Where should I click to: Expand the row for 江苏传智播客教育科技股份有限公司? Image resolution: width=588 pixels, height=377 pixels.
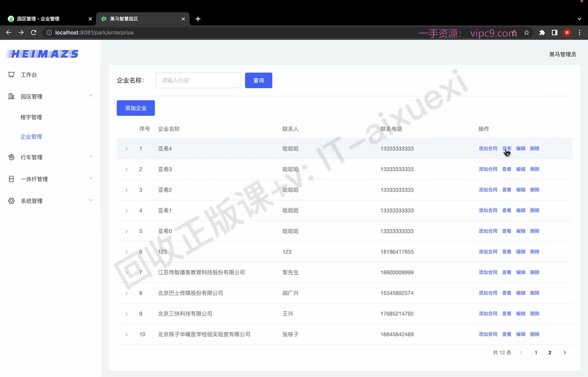point(127,273)
